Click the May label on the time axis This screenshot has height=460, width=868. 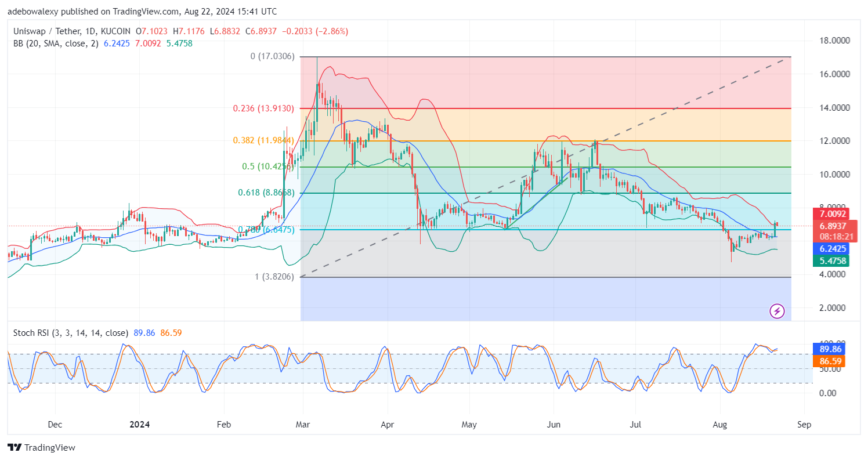tap(469, 424)
